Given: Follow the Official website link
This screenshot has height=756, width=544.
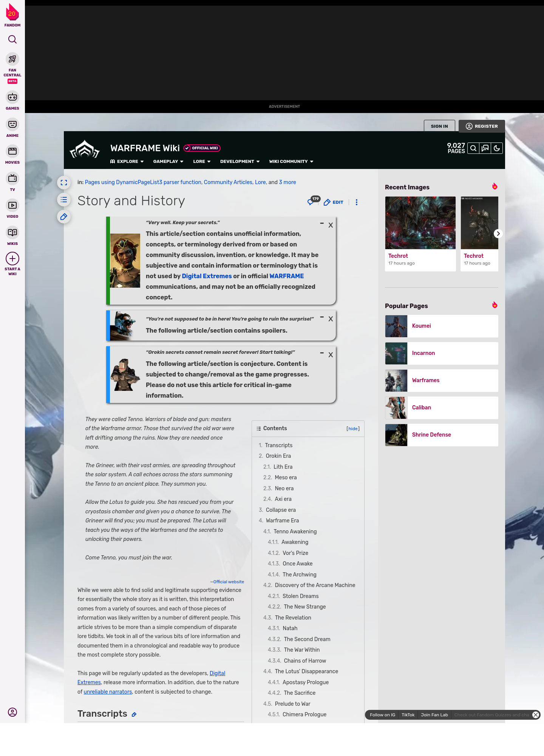Looking at the screenshot, I should [229, 582].
